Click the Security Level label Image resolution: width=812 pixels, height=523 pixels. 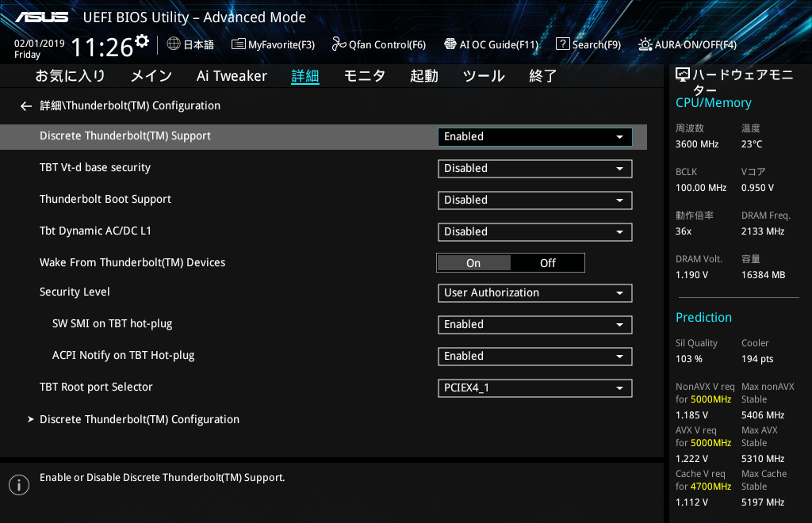pyautogui.click(x=75, y=292)
